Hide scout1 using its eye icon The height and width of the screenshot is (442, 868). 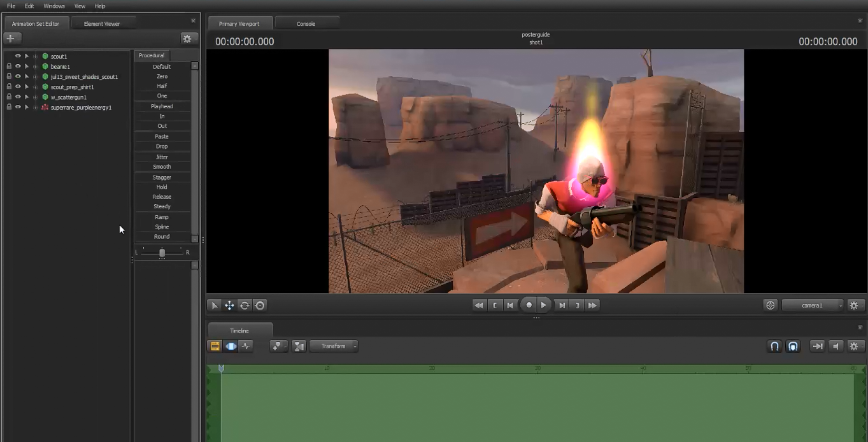pos(18,56)
